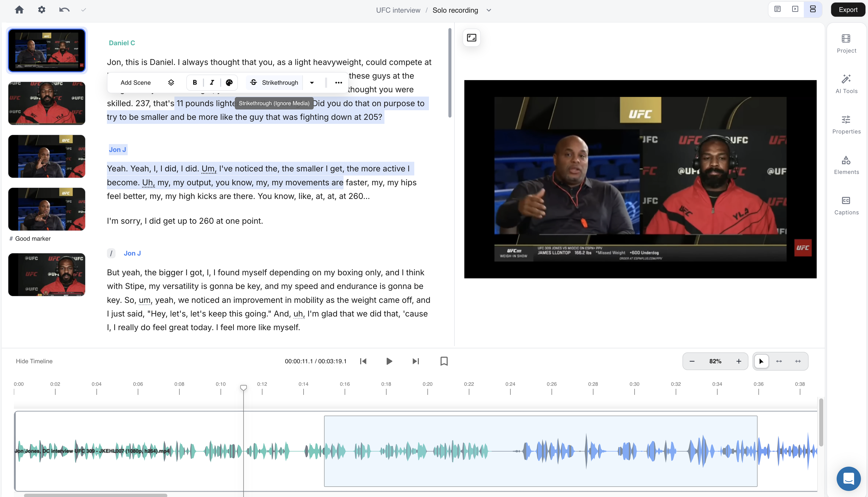
Task: Open the Captions sidebar panel
Action: tap(846, 205)
